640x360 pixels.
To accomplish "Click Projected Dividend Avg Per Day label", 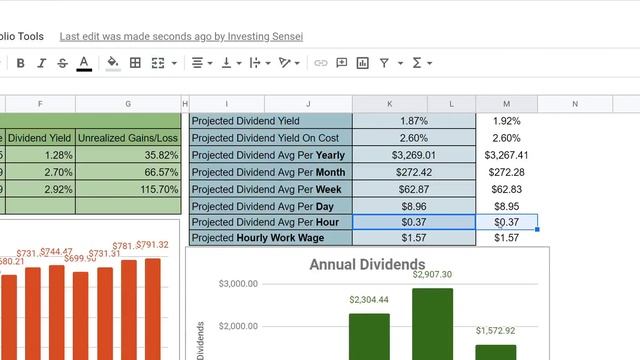I will (x=271, y=206).
